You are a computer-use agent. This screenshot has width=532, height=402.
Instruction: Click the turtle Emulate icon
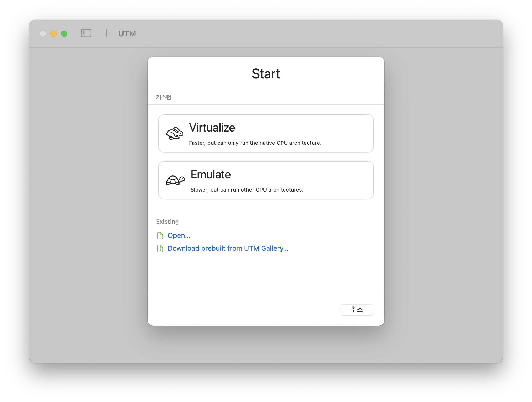pos(175,180)
